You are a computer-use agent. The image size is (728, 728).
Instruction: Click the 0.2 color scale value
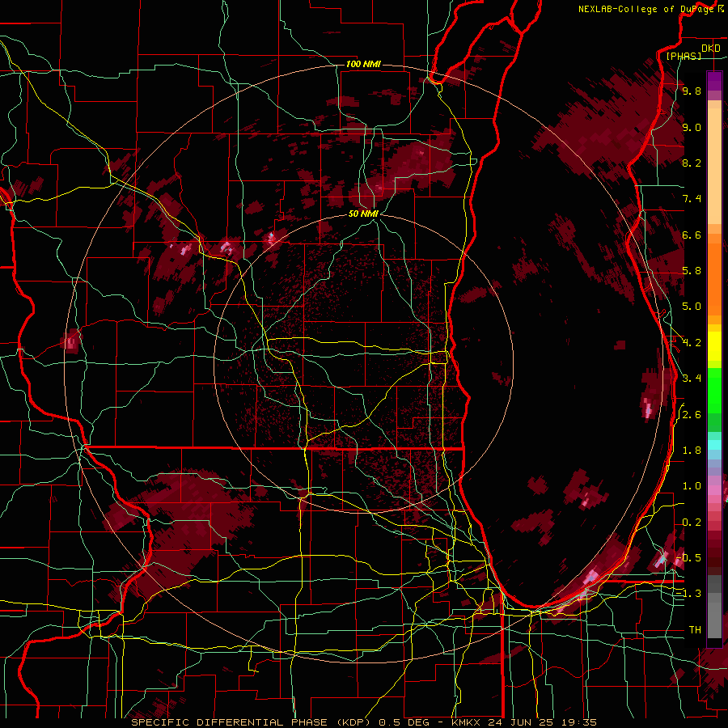pos(692,523)
